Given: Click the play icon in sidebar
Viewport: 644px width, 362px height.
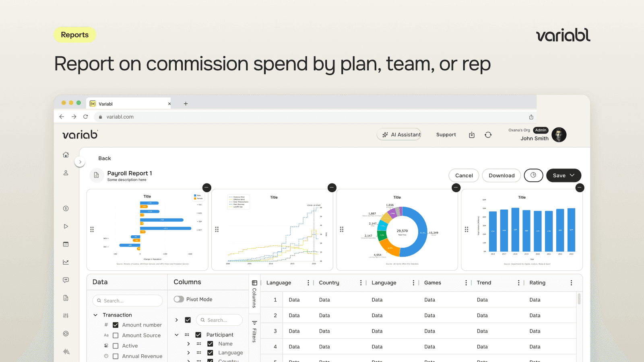Looking at the screenshot, I should click(66, 226).
